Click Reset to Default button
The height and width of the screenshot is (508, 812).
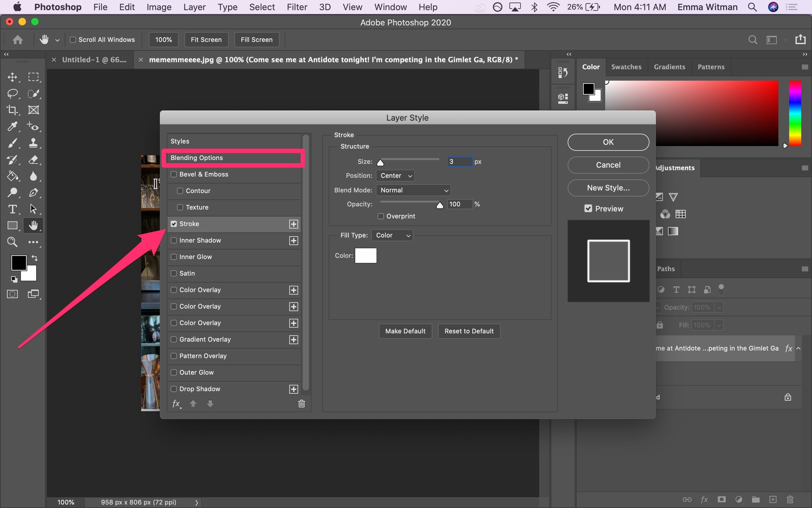tap(469, 331)
